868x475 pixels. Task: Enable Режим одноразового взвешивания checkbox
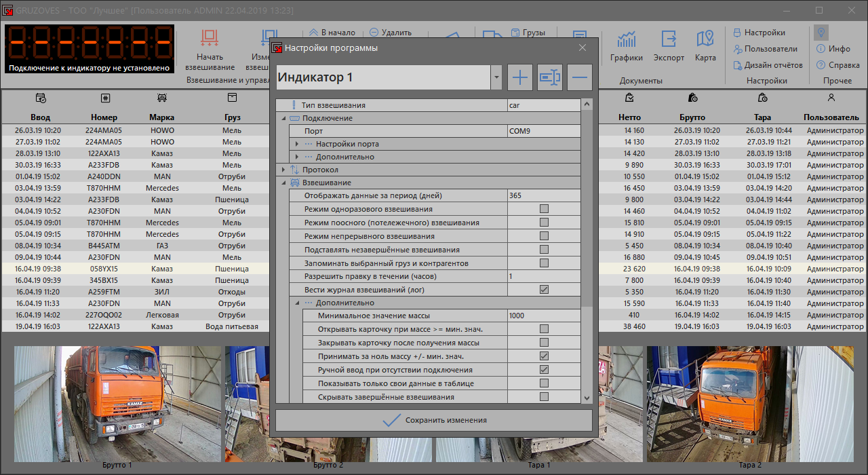[544, 209]
